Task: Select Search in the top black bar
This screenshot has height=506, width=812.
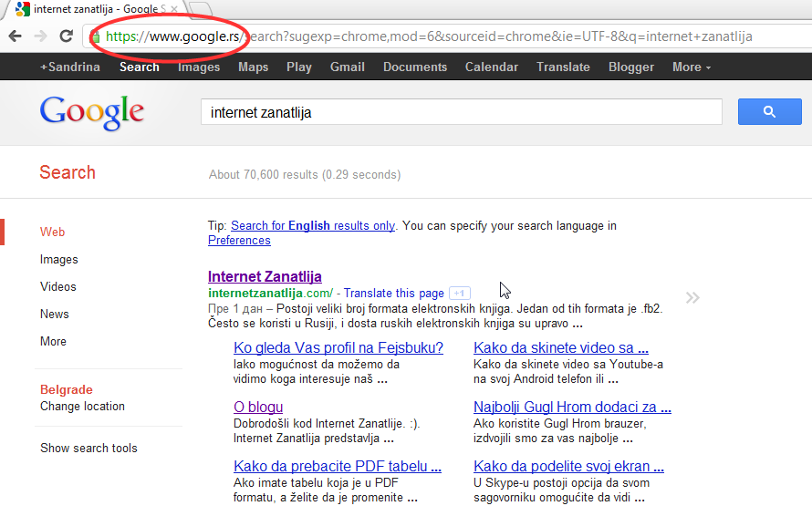Action: point(140,67)
